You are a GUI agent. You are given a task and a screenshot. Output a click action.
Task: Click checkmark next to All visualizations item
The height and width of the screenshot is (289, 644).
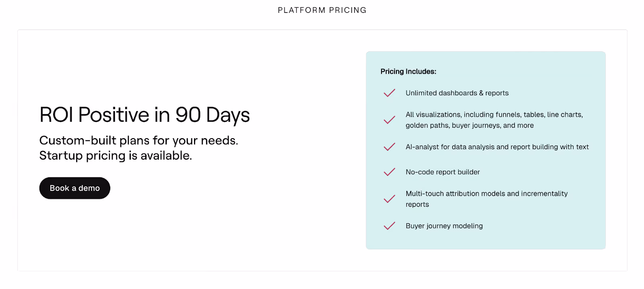click(389, 120)
